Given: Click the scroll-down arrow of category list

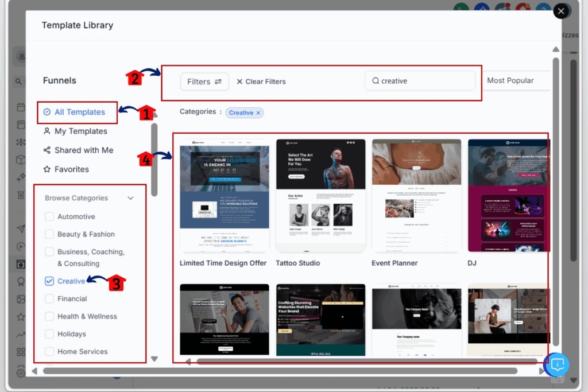Looking at the screenshot, I should (154, 359).
